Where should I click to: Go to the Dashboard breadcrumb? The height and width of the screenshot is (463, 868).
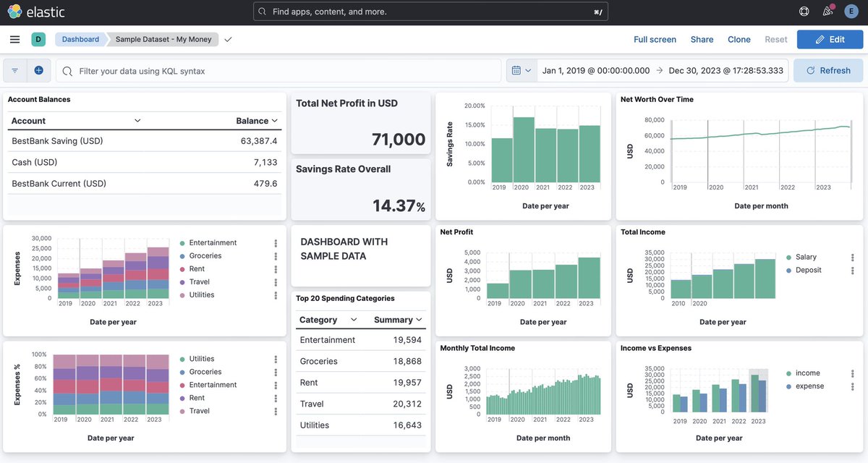point(80,39)
